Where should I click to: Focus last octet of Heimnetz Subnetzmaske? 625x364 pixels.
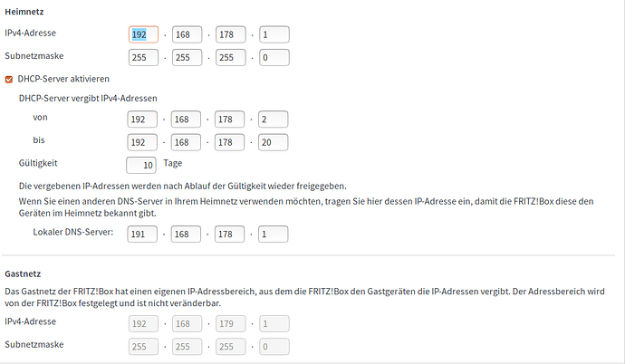pyautogui.click(x=274, y=58)
